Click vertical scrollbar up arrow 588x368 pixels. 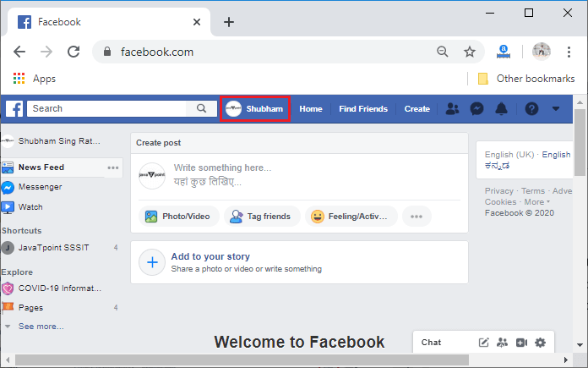pyautogui.click(x=580, y=102)
